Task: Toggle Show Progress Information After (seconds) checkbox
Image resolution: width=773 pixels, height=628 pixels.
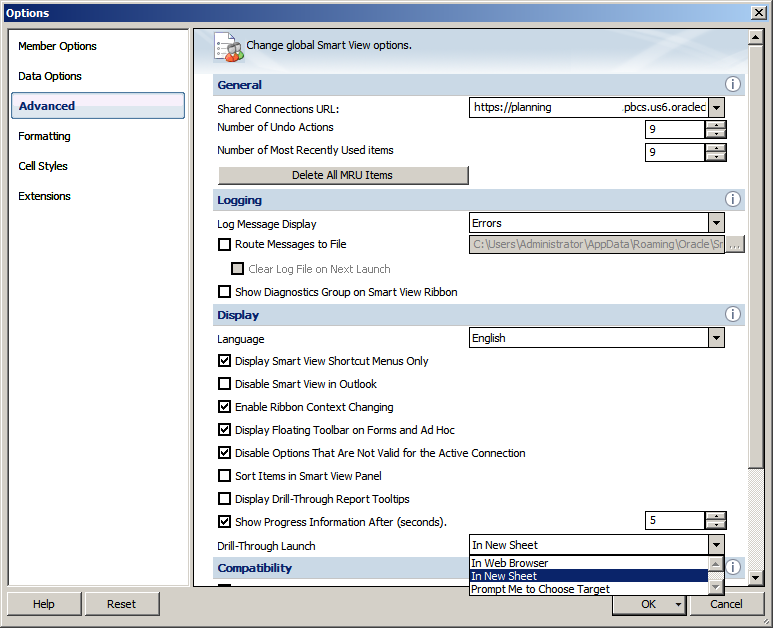Action: 224,522
